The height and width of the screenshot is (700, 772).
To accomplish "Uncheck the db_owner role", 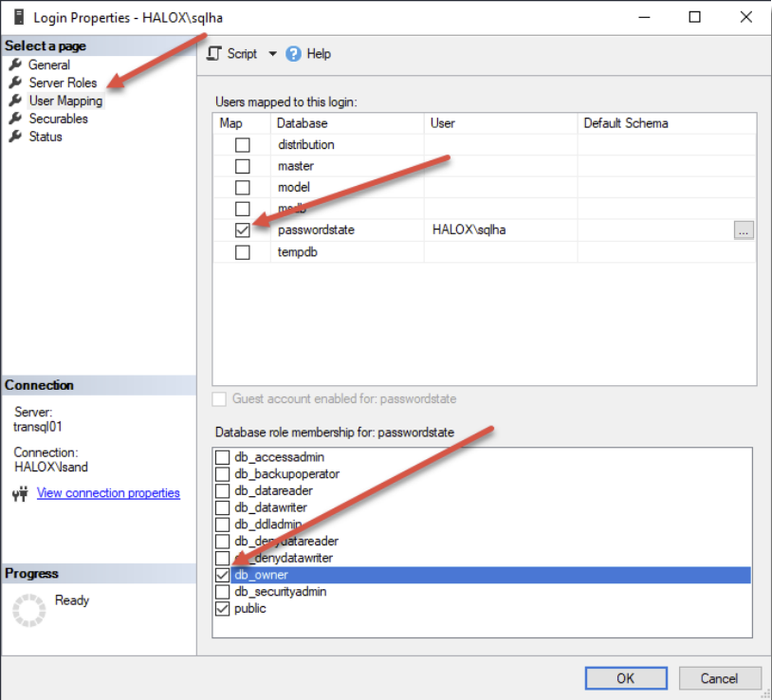I will coord(222,575).
